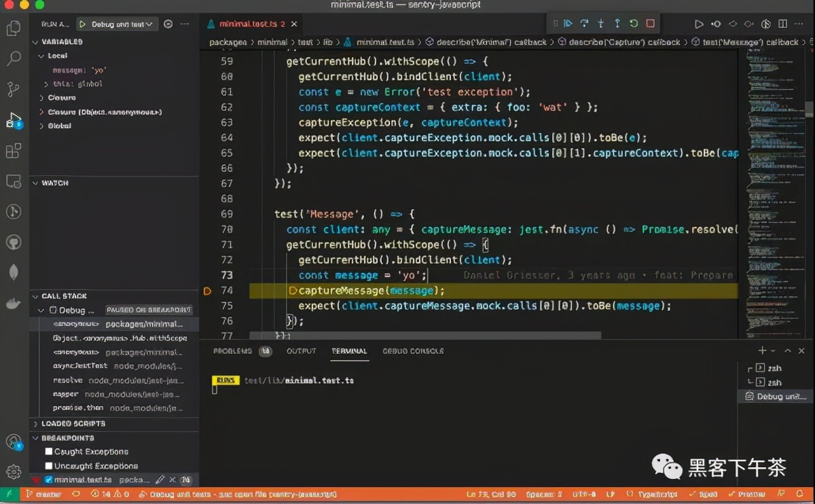Click the message: 'yo' variable
The image size is (815, 504).
(x=80, y=70)
